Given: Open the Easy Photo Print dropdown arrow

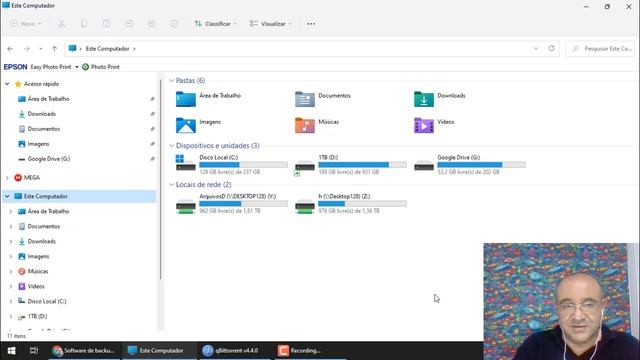Looking at the screenshot, I should [76, 67].
